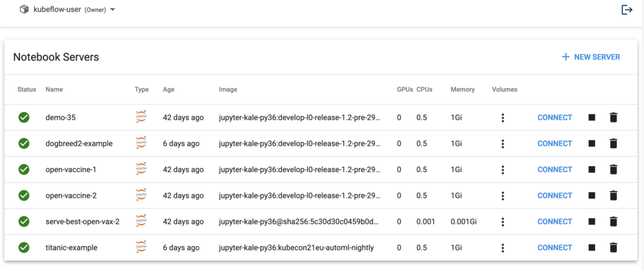The width and height of the screenshot is (644, 270).
Task: Expand volumes menu for demo-35
Action: (x=502, y=117)
